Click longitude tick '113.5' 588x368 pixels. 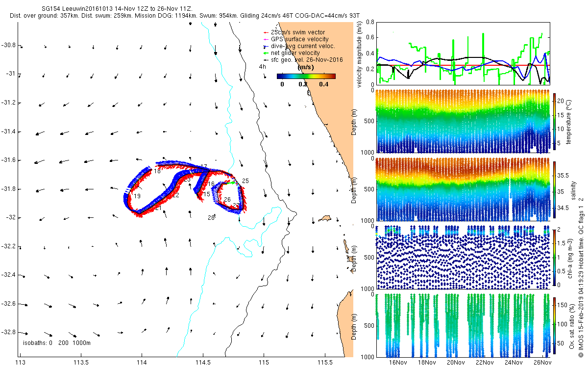(x=81, y=363)
